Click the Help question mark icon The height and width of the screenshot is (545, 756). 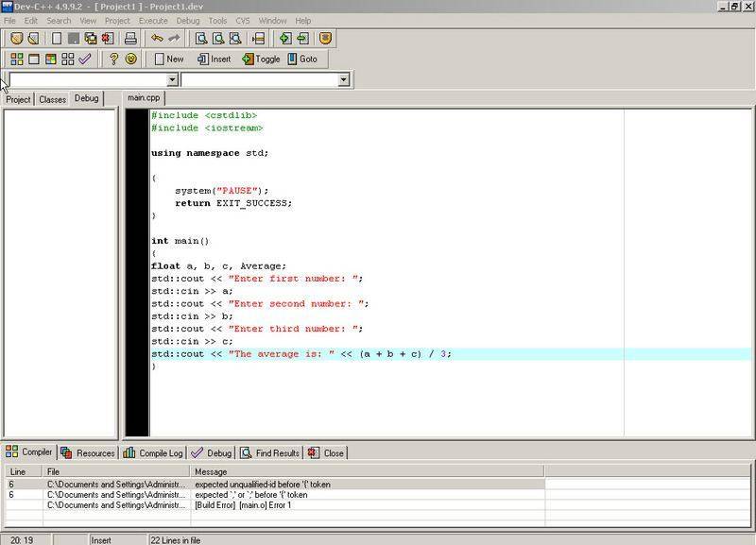[113, 59]
